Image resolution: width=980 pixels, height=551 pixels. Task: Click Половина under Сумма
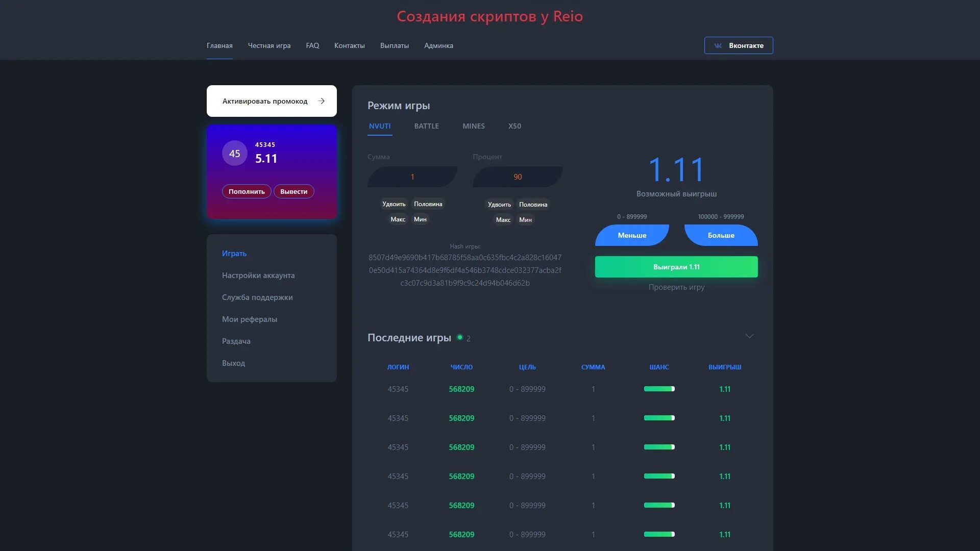click(x=428, y=204)
